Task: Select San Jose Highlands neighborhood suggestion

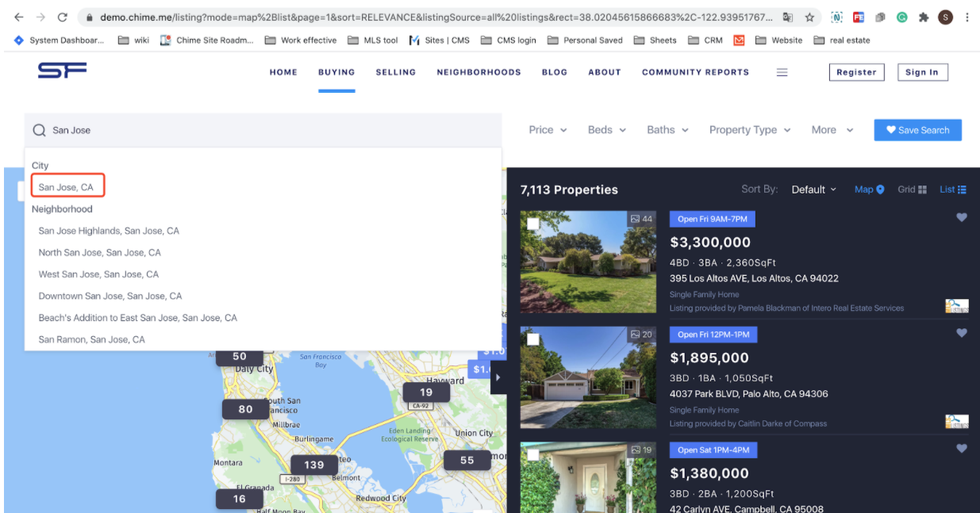Action: (109, 231)
